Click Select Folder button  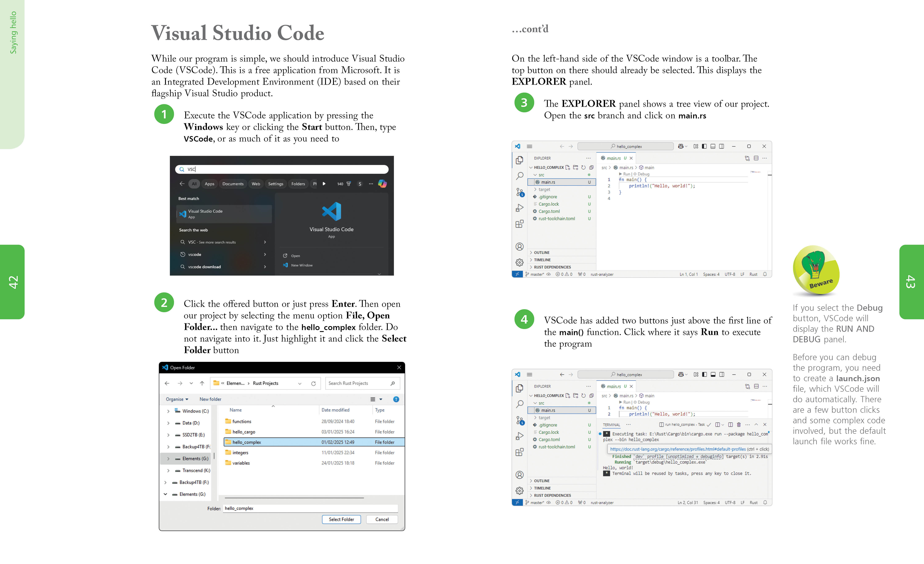point(341,519)
